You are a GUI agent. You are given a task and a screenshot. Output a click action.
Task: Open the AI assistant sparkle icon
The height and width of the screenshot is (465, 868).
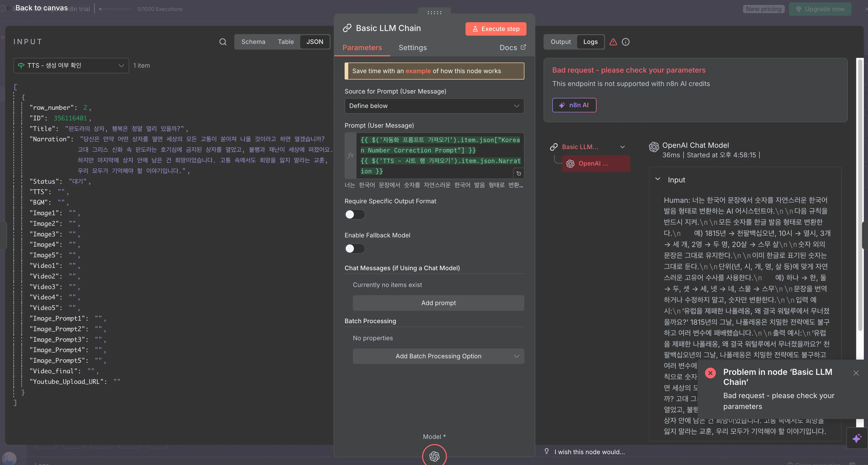point(857,438)
